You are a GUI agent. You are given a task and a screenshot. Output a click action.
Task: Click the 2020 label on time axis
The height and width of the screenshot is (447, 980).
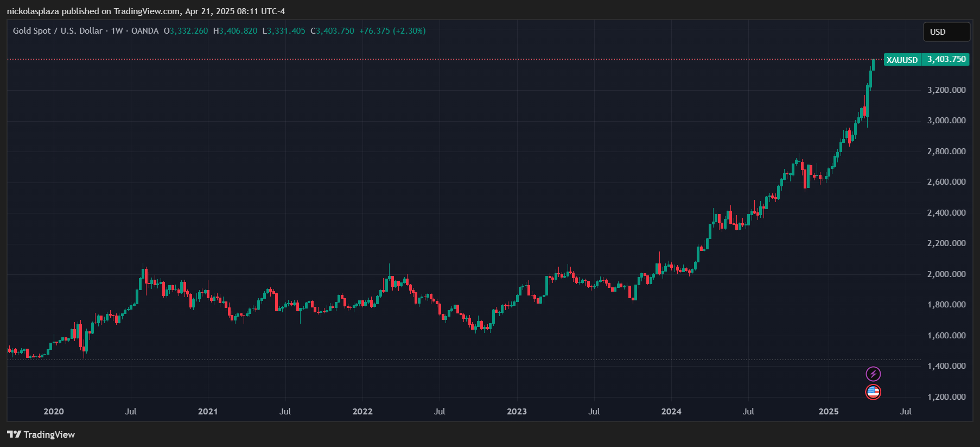54,411
